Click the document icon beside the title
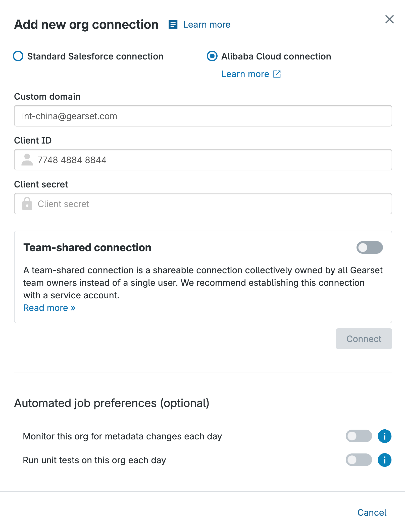The image size is (405, 532). [173, 25]
